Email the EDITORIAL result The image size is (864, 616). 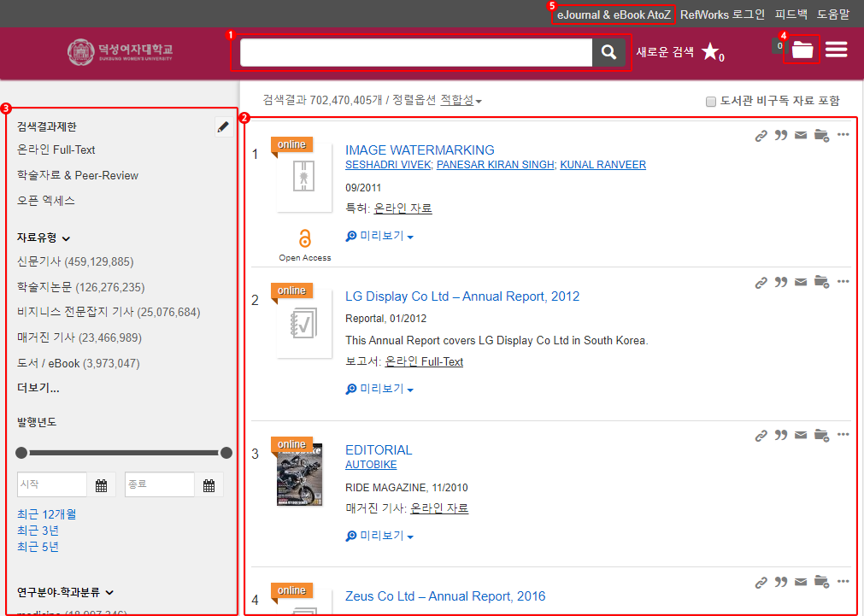pyautogui.click(x=801, y=436)
